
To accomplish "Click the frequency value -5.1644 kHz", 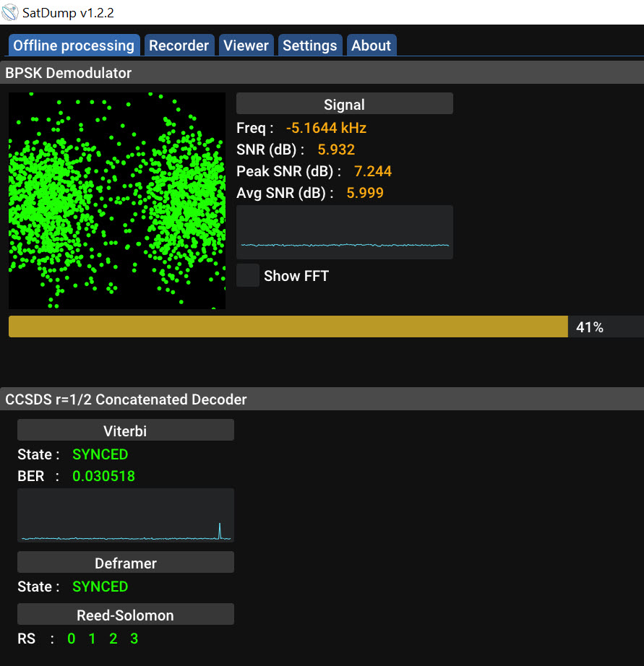I will pyautogui.click(x=326, y=128).
